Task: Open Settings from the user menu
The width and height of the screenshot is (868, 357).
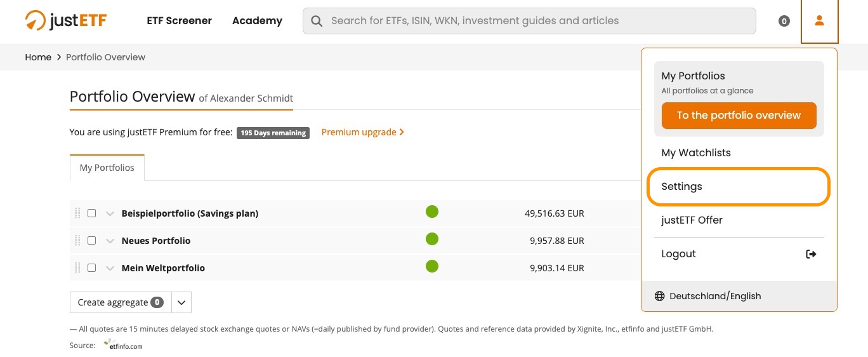Action: click(x=738, y=187)
